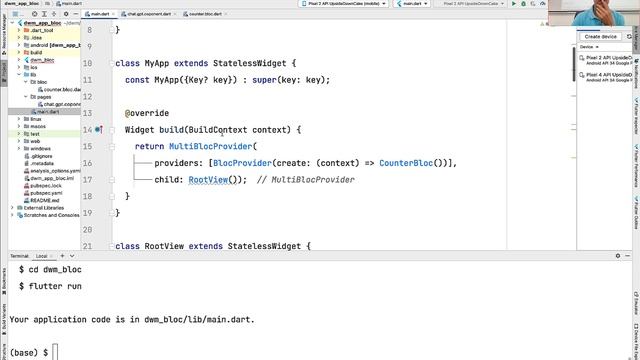
Task: Start debugging with the bug icon
Action: [x=523, y=4]
